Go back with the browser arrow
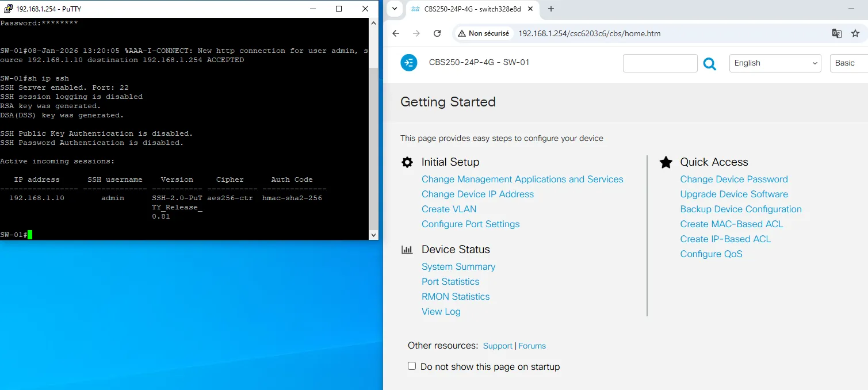The width and height of the screenshot is (868, 390). coord(396,33)
